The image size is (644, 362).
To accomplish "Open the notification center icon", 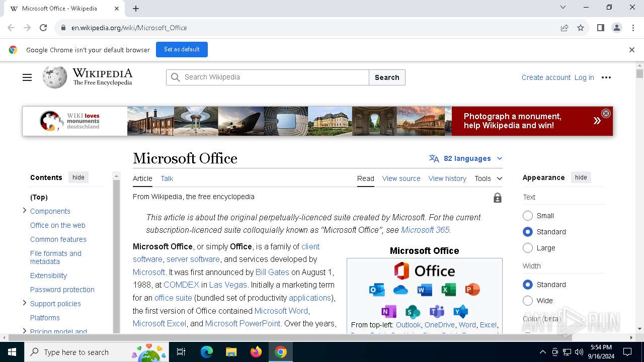I will (x=627, y=352).
